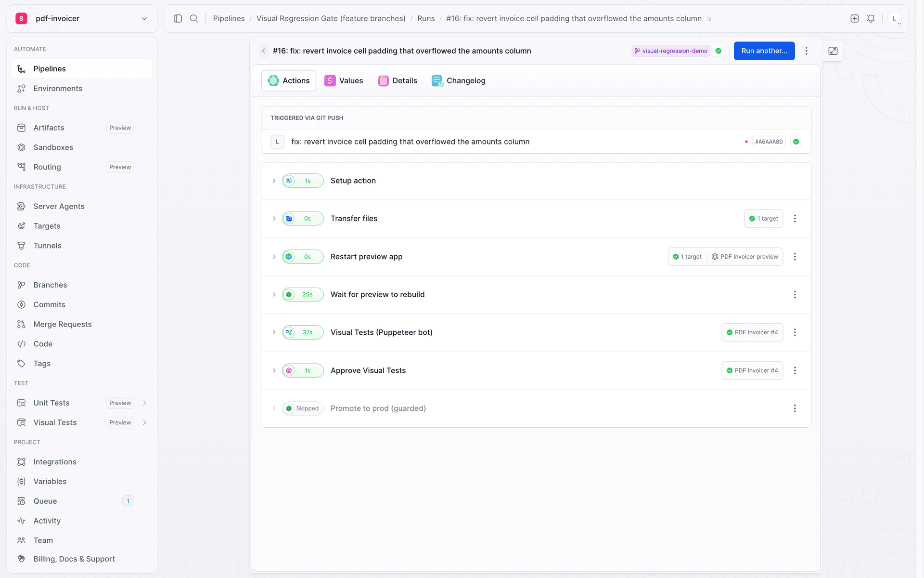This screenshot has width=924, height=578.
Task: Open Promote to prod kebab menu
Action: (795, 408)
